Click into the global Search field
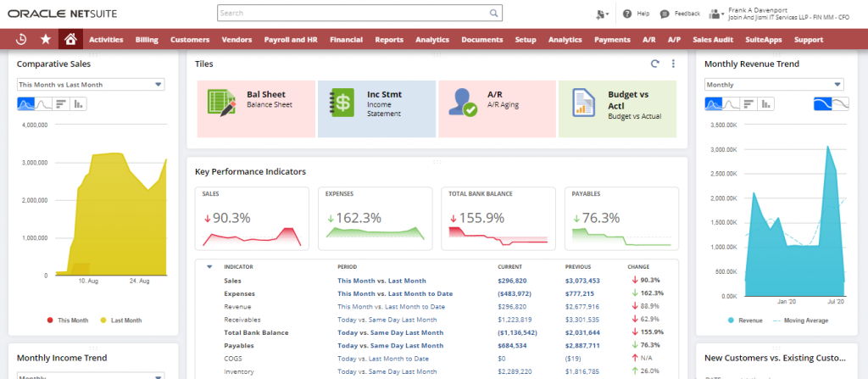 pyautogui.click(x=352, y=14)
